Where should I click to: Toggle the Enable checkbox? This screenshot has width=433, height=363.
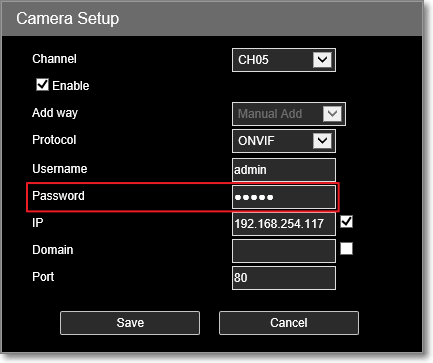click(x=42, y=85)
